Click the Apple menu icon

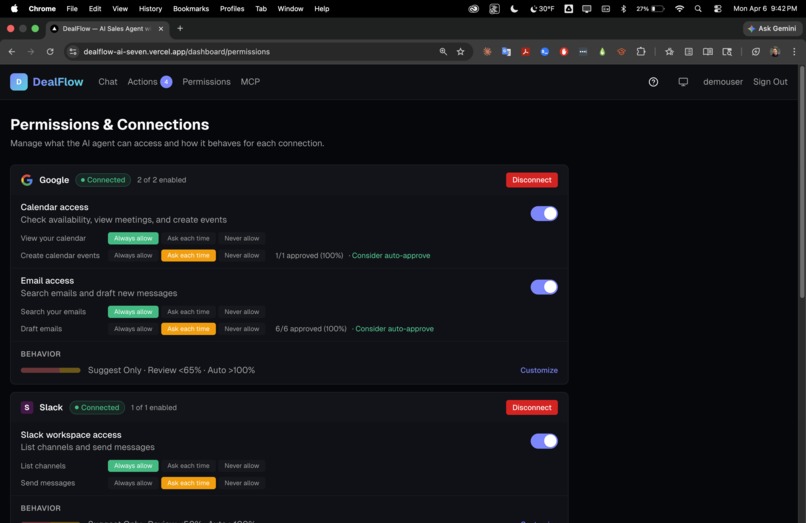point(14,8)
